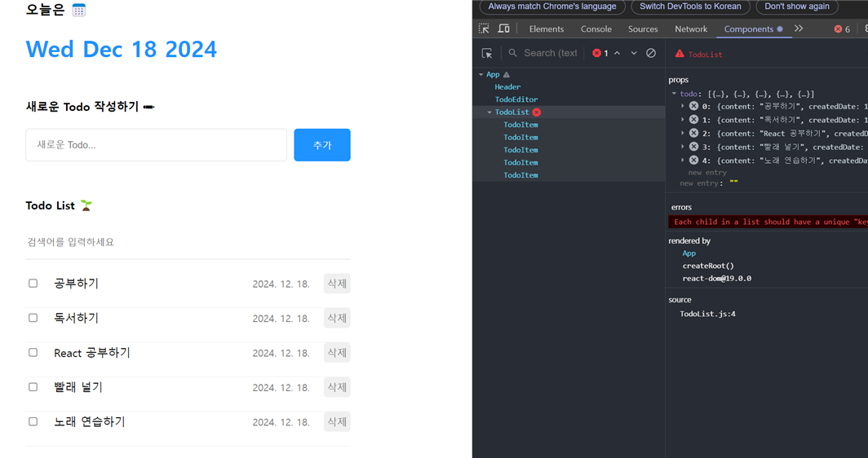Select the last TodoItem in tree
The height and width of the screenshot is (458, 868).
click(521, 175)
